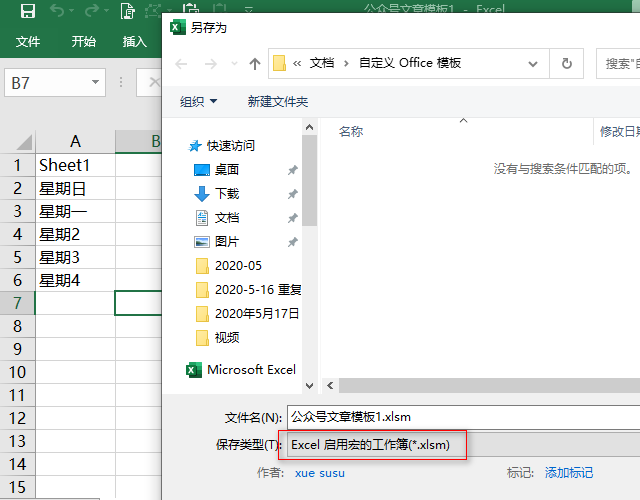This screenshot has height=500, width=640.
Task: Click the Redo arrow in Excel toolbar
Action: coord(92,11)
